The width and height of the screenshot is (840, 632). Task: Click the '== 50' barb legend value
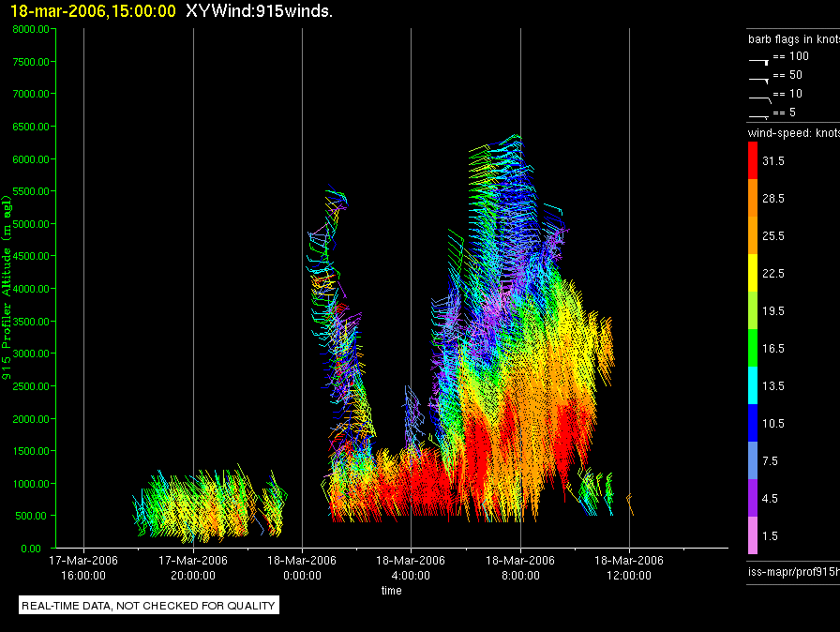(787, 75)
